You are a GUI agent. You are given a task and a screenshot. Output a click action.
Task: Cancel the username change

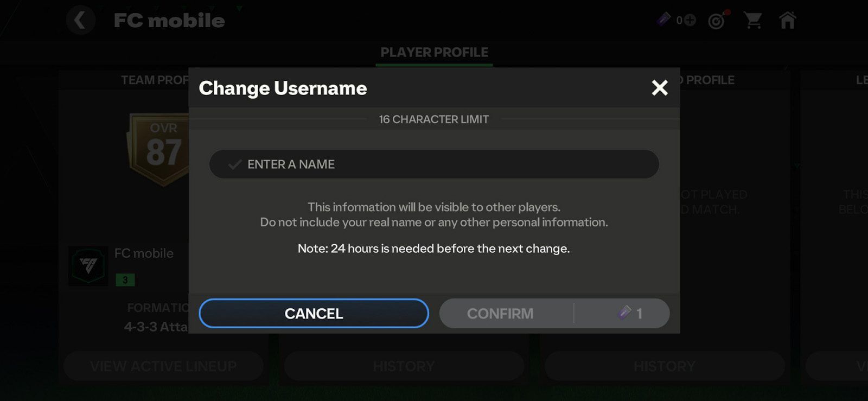314,313
